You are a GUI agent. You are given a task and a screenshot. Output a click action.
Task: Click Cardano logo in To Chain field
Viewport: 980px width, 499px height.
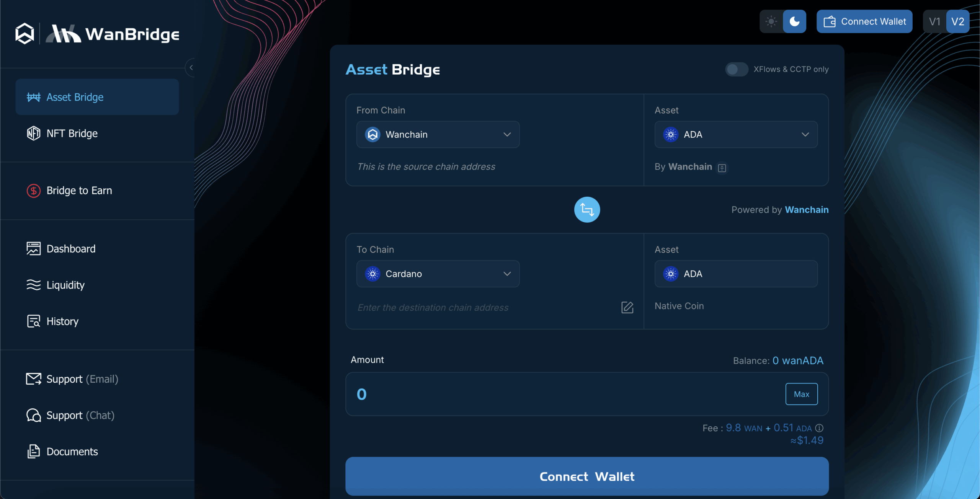tap(372, 274)
